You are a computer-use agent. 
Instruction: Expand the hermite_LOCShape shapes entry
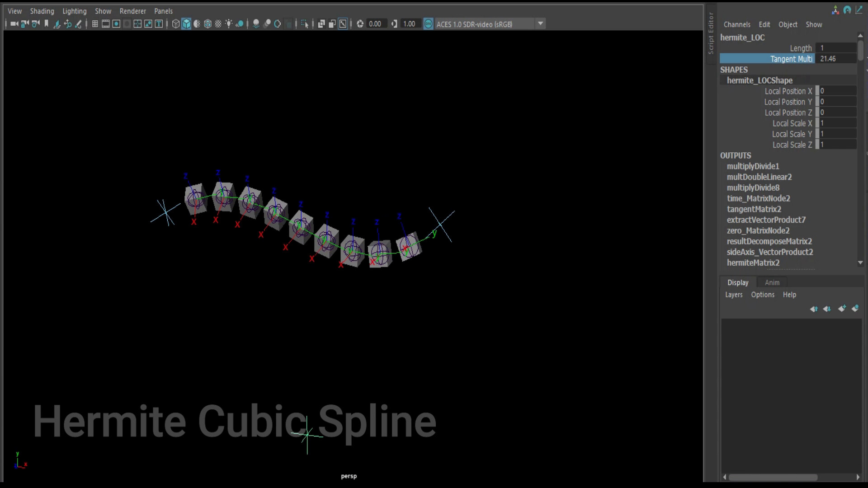(760, 80)
